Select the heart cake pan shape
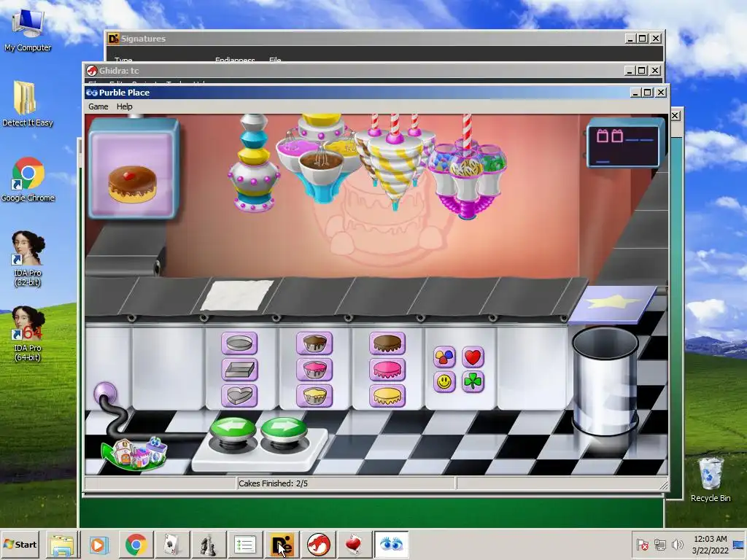 click(239, 396)
